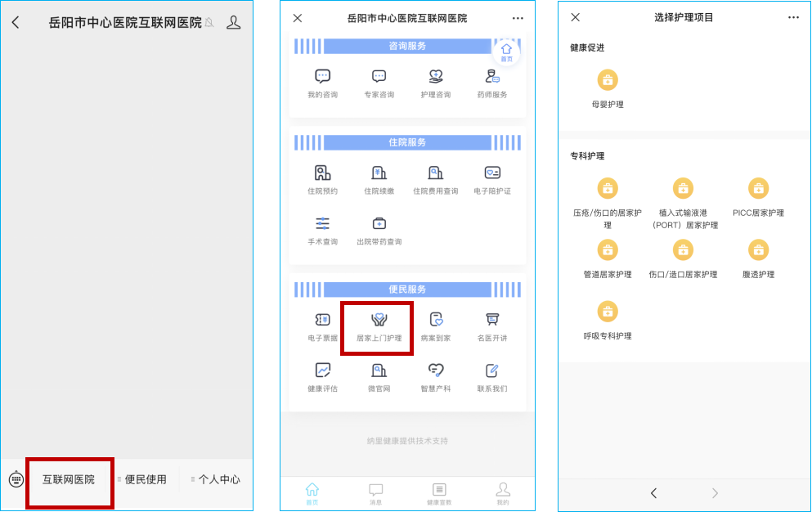The height and width of the screenshot is (512, 812).
Task: Open 智慧产科 smart obstetrics
Action: (x=436, y=378)
